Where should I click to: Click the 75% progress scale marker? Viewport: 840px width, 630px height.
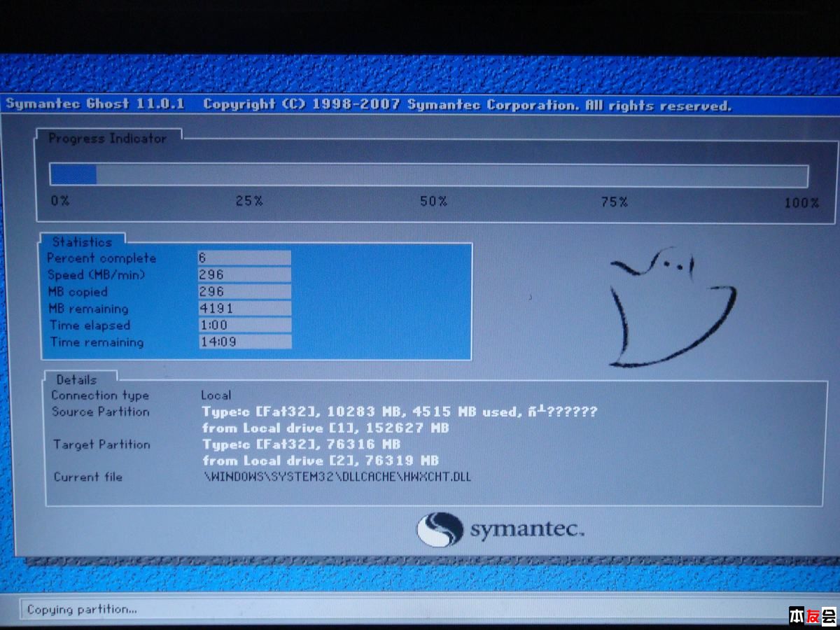coord(614,202)
